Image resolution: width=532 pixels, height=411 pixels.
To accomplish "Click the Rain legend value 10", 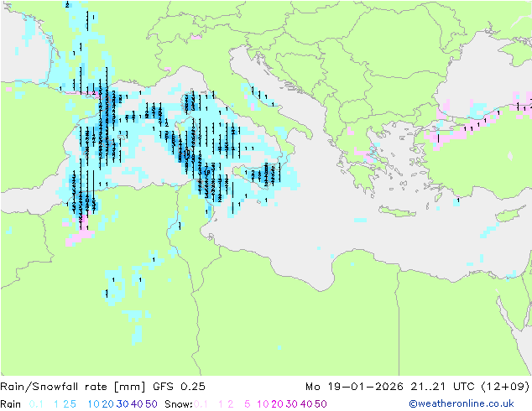I will [x=94, y=404].
